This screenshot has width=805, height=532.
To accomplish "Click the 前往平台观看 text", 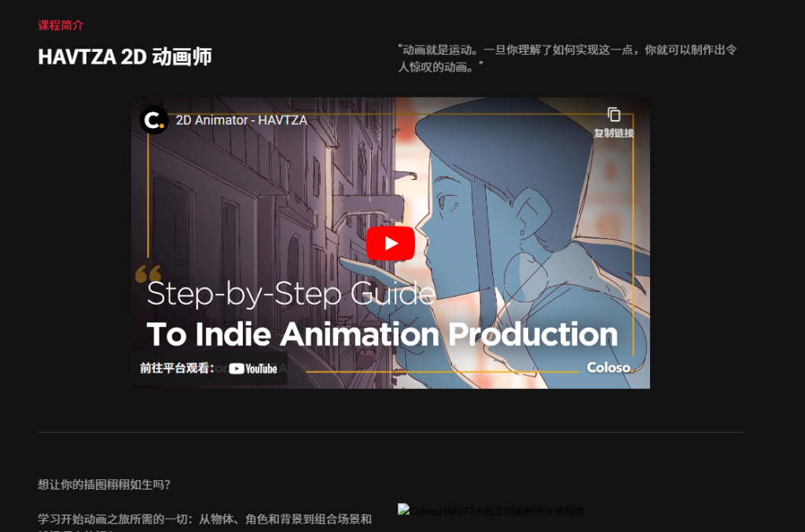I will 177,368.
